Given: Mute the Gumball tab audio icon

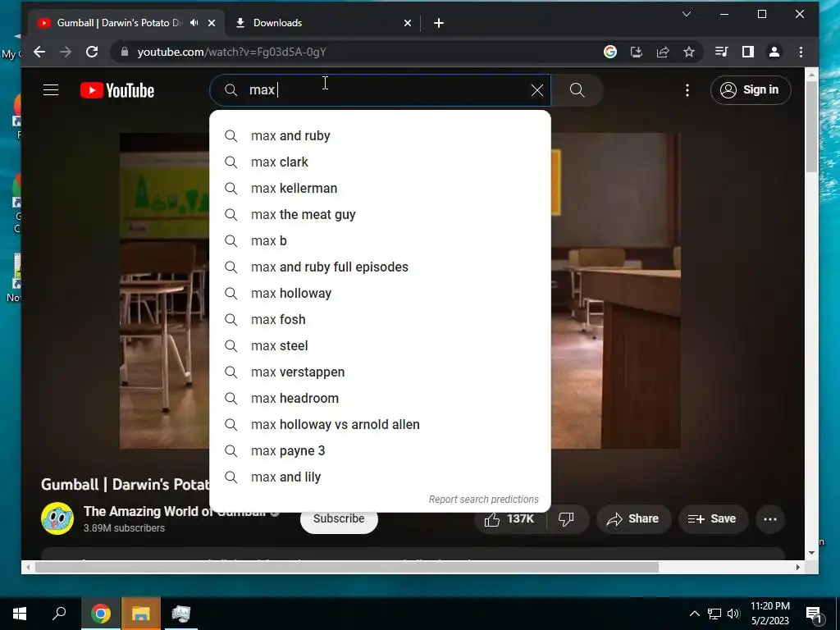Looking at the screenshot, I should click(x=194, y=22).
